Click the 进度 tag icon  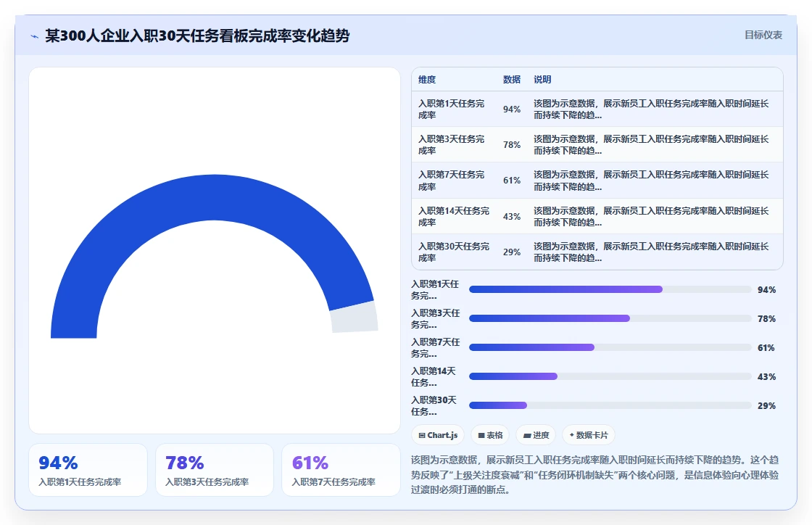pos(526,435)
